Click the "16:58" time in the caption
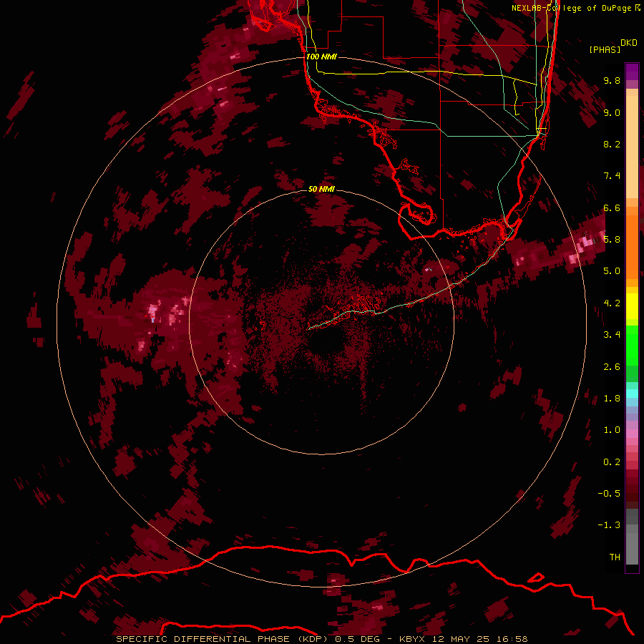The height and width of the screenshot is (644, 644). (x=513, y=639)
